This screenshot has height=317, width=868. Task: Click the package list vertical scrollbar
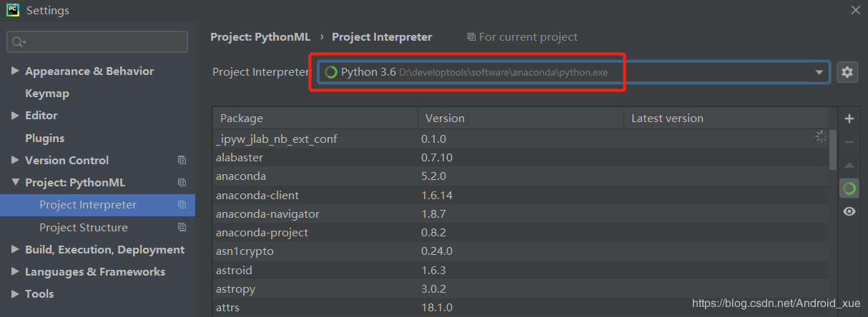pos(832,150)
